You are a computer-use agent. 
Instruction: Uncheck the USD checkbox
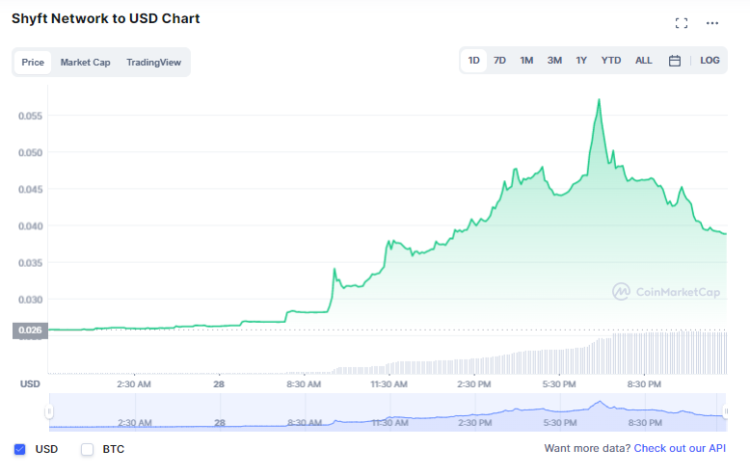(x=20, y=449)
